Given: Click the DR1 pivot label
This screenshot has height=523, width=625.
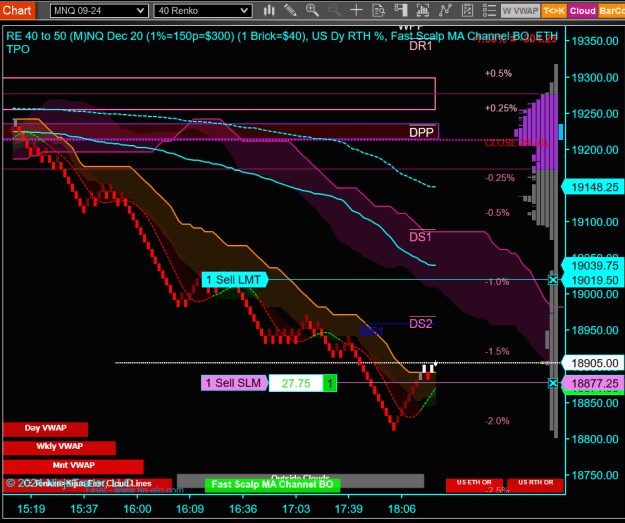Looking at the screenshot, I should coord(421,46).
